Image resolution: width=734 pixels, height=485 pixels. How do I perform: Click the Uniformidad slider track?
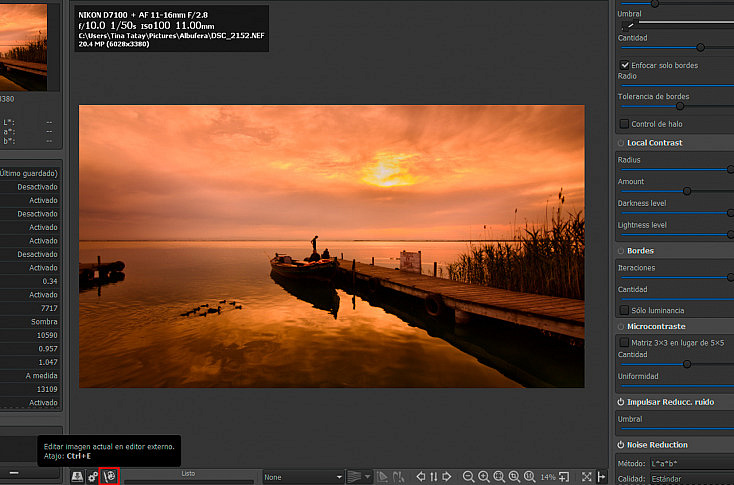pos(677,386)
